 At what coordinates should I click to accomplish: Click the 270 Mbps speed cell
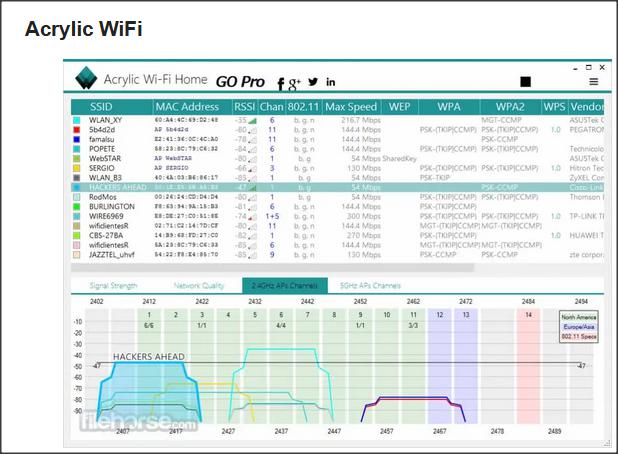point(363,235)
